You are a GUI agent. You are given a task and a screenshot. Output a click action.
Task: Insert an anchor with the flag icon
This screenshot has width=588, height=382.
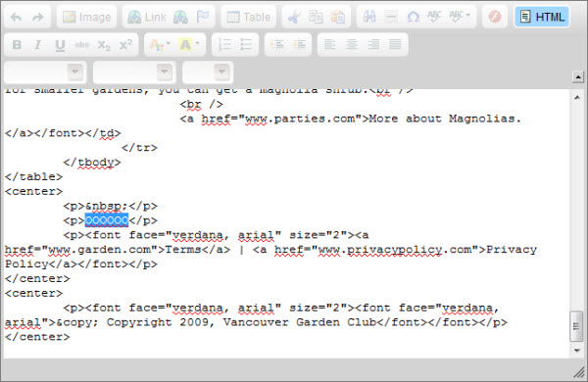(203, 17)
